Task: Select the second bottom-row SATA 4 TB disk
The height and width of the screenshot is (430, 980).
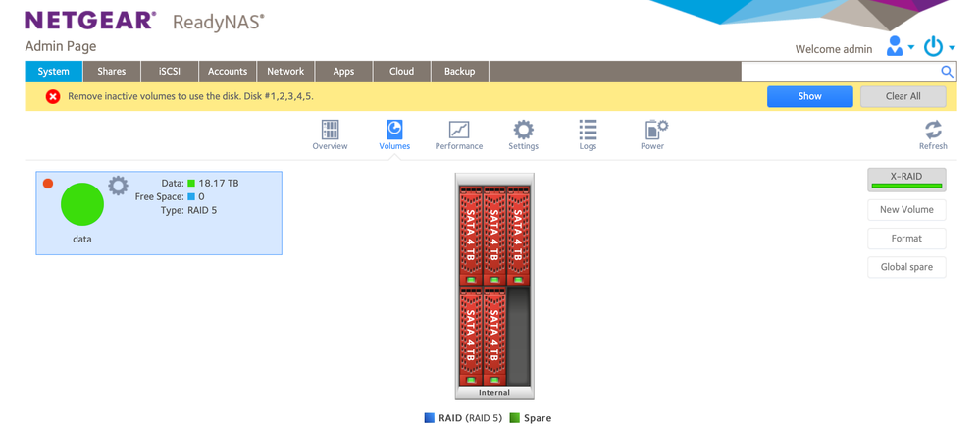Action: (x=494, y=336)
